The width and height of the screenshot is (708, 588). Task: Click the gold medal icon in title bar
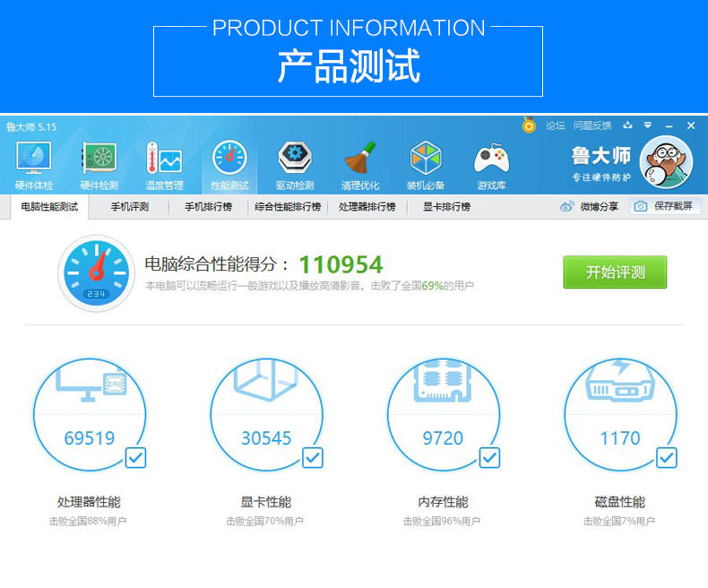coord(529,125)
